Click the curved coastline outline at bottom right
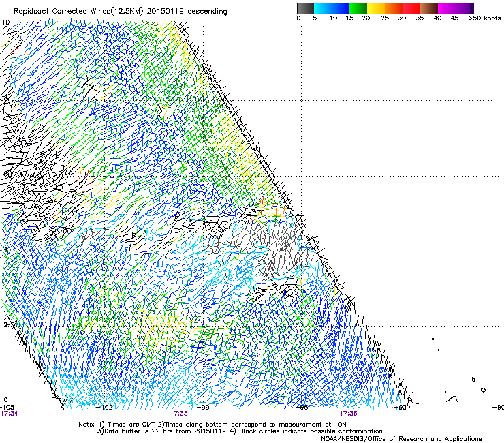 452,399
